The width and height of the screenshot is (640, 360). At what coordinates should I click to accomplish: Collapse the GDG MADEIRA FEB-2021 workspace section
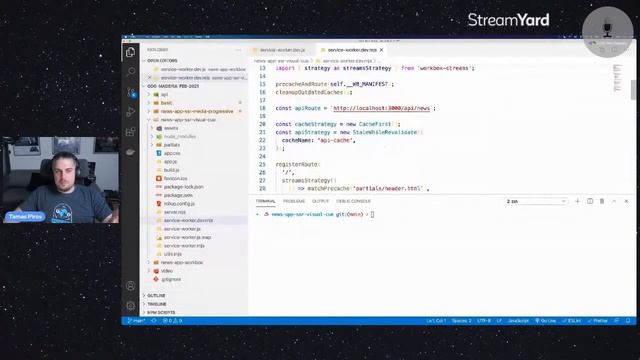pyautogui.click(x=173, y=86)
